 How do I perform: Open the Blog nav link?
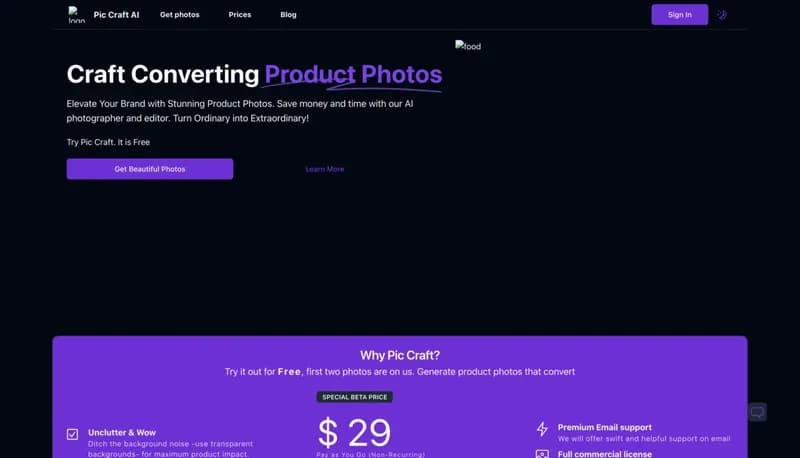tap(288, 15)
